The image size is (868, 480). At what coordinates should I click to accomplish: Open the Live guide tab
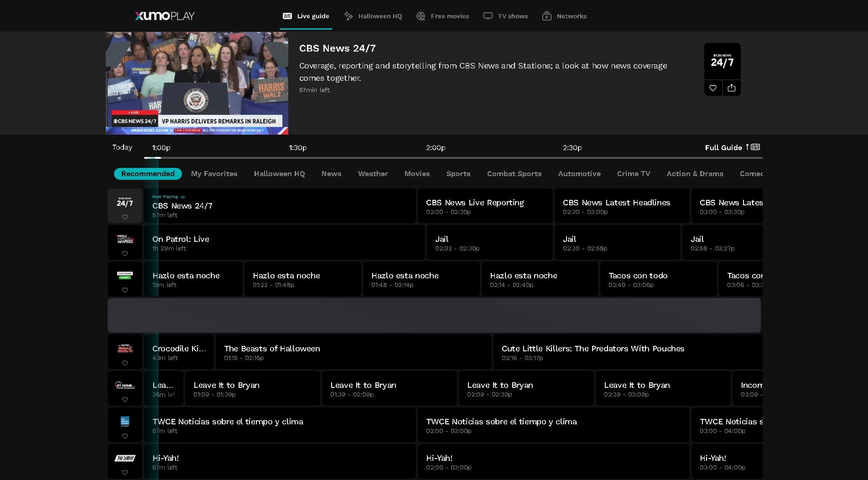point(306,16)
